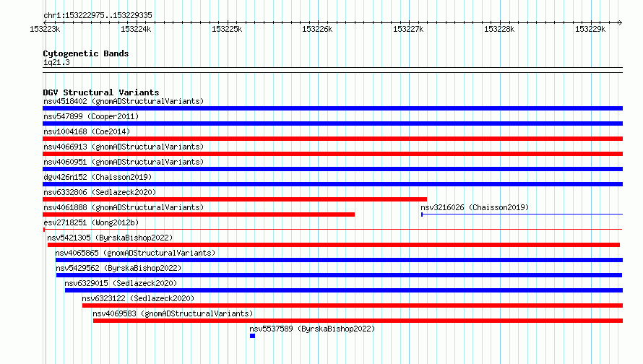Click the nsv5537589 (ByrskaBishop2022) label
The height and width of the screenshot is (364, 643).
pos(312,329)
